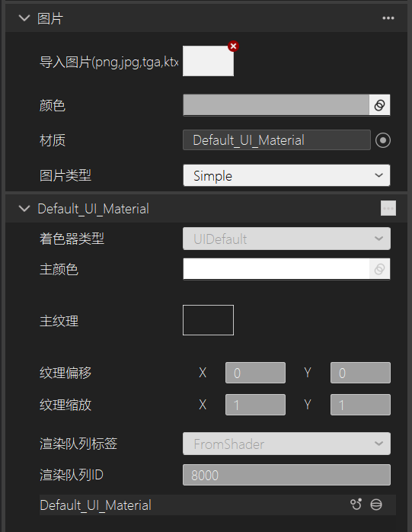Click the 导入图片(png,jpg,tga,ktx label
The height and width of the screenshot is (532, 412).
109,62
